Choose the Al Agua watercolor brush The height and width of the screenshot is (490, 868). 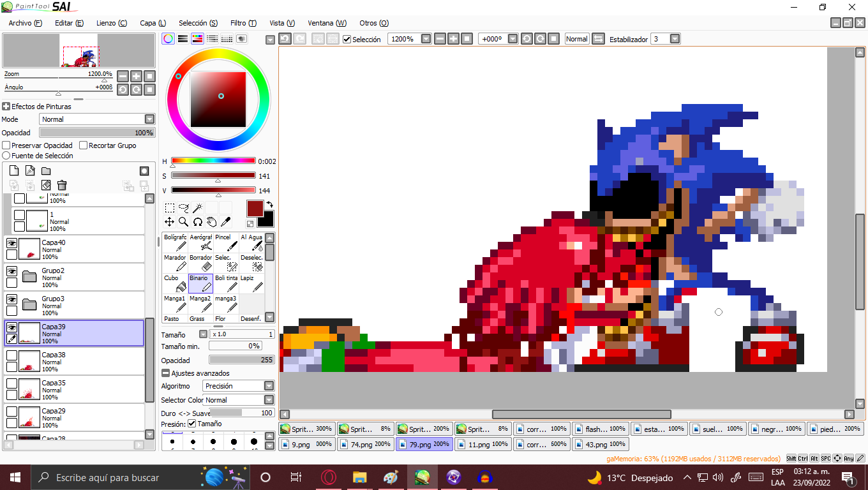(x=251, y=242)
